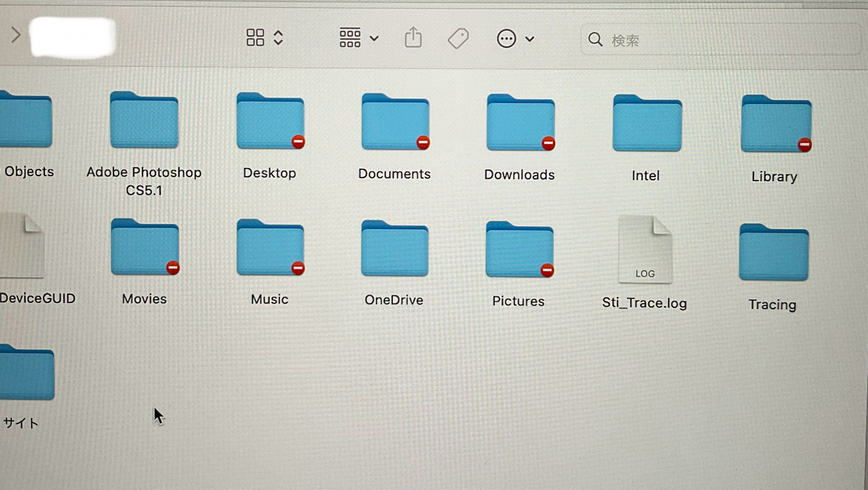The width and height of the screenshot is (868, 490).
Task: Select the Tracing folder
Action: (x=773, y=253)
